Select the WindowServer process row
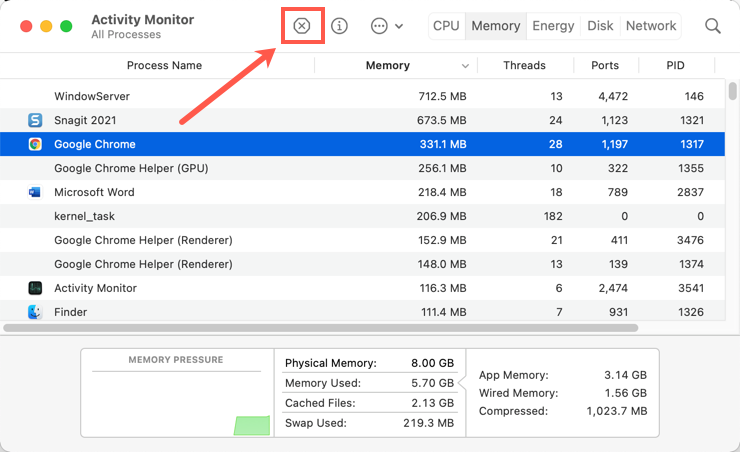Viewport: 740px width, 452px height. [362, 96]
